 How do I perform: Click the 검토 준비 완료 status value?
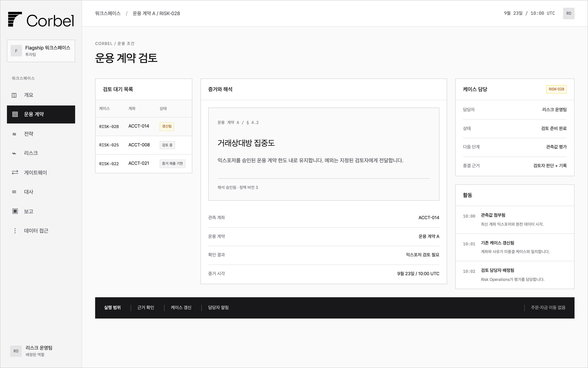click(554, 129)
